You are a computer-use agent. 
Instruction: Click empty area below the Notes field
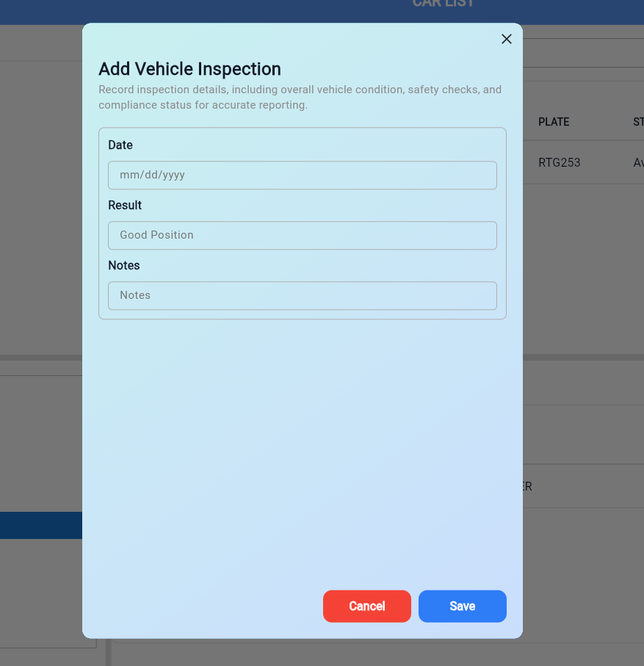[302, 441]
